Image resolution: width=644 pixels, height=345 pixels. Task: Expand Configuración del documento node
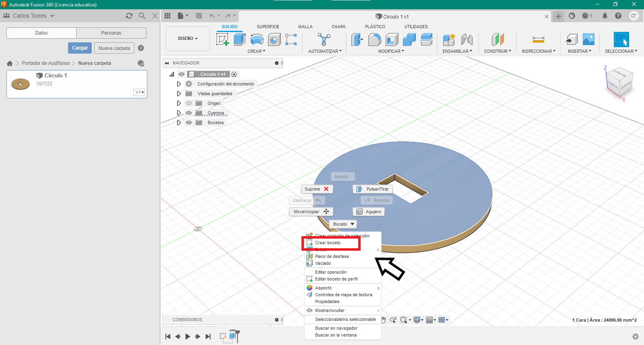pos(179,84)
